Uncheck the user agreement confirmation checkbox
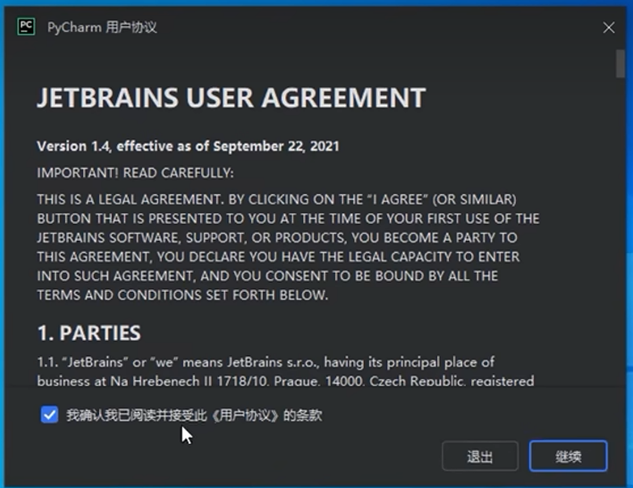The image size is (633, 488). click(49, 415)
